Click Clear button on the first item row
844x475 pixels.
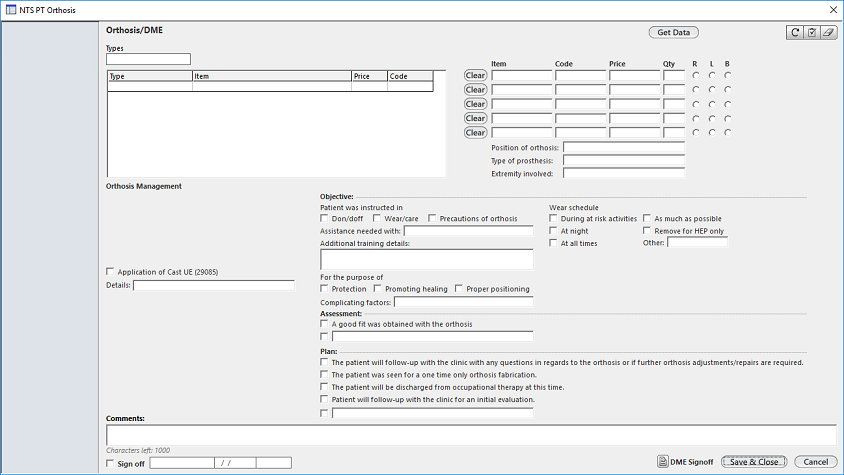click(x=475, y=75)
